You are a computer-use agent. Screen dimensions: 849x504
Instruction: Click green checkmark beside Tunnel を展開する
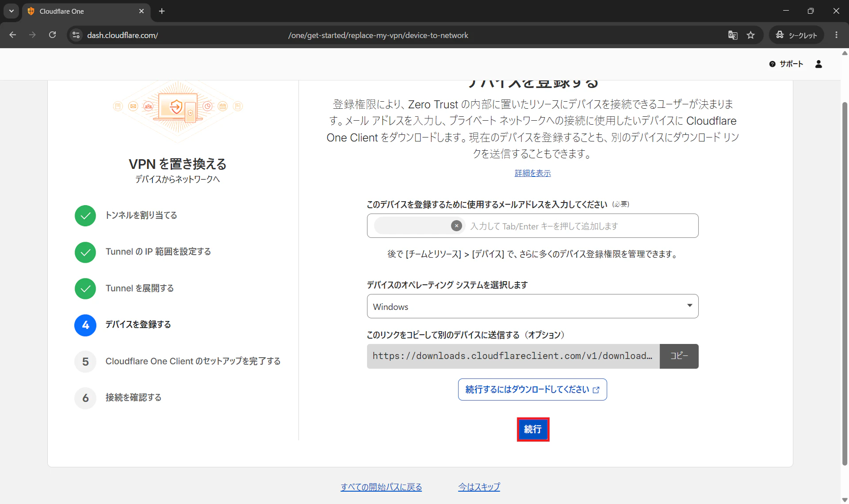(85, 289)
